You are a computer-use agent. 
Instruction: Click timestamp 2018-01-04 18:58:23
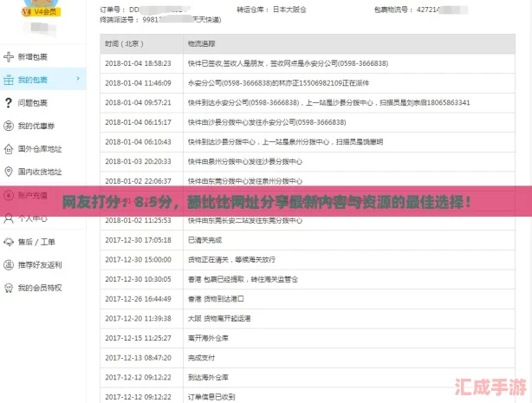click(138, 63)
